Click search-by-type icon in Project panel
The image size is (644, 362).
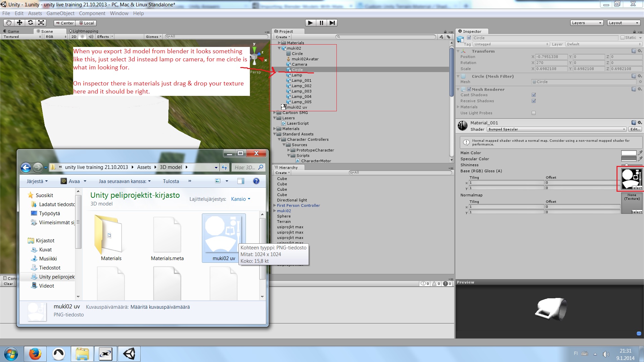442,37
